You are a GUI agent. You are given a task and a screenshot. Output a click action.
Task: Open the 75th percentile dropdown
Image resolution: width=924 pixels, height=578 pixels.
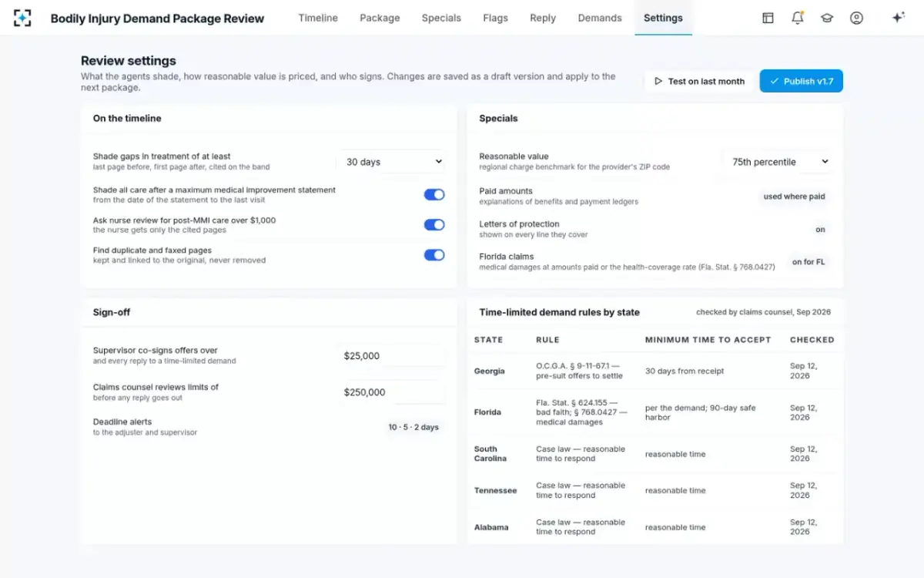(x=779, y=162)
